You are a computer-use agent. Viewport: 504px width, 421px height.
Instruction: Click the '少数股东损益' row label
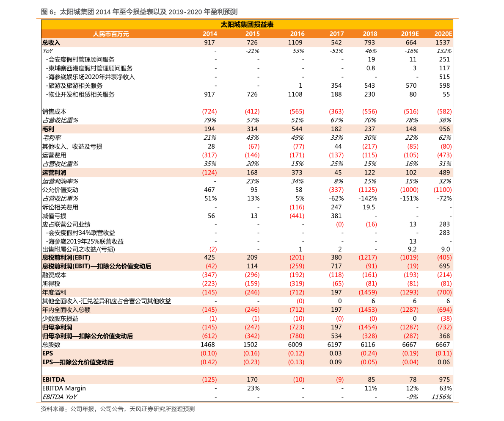(60, 319)
